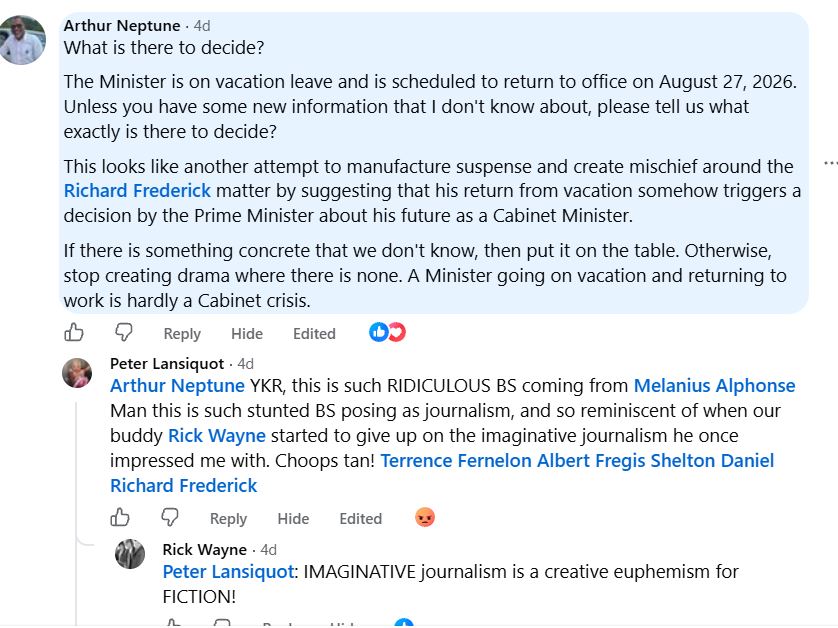The height and width of the screenshot is (628, 838).
Task: Open Terrence Fernelon tagged profile link
Action: [456, 460]
